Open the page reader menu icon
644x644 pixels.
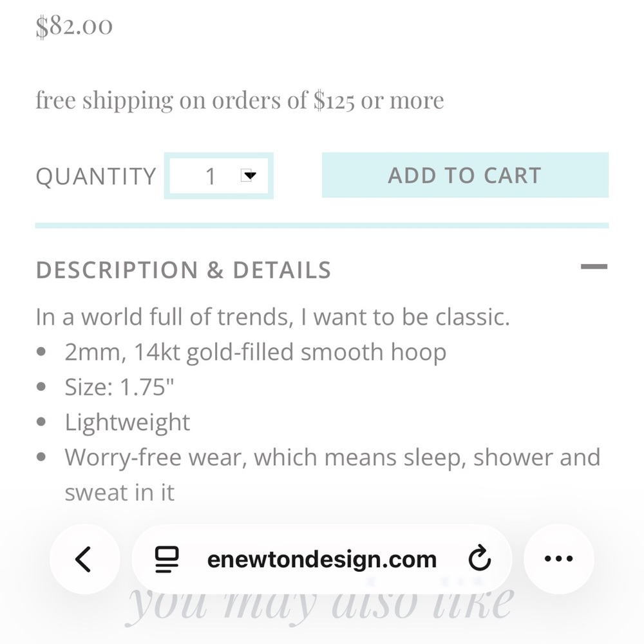click(x=167, y=559)
